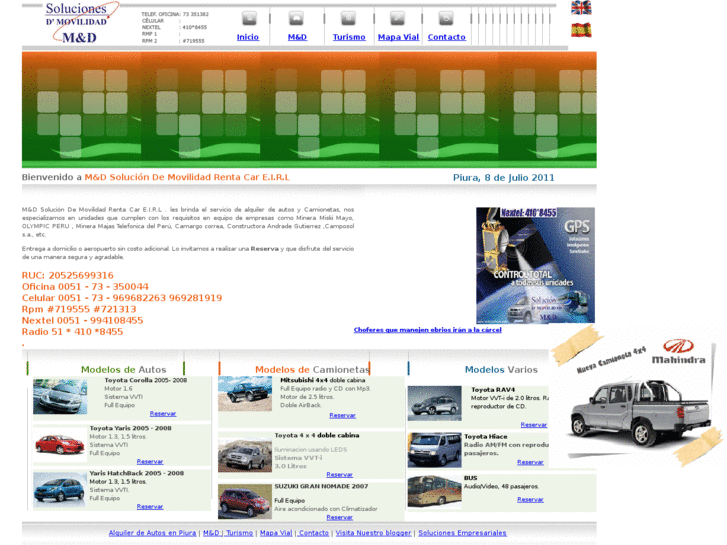Click the Radio 51 * 410 *8455 line
The width and height of the screenshot is (727, 545).
72,332
